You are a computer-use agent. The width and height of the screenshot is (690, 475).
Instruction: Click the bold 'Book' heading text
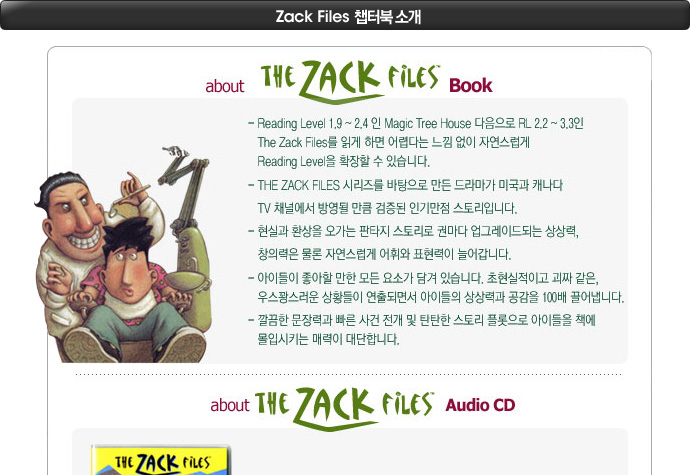[470, 85]
